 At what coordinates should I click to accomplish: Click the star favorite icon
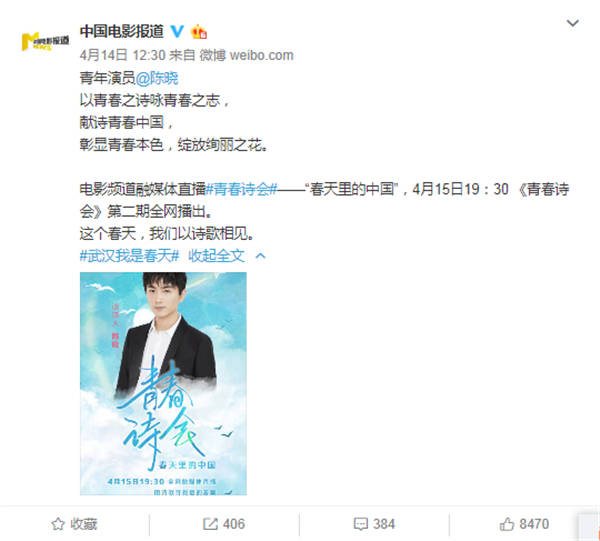tap(58, 524)
